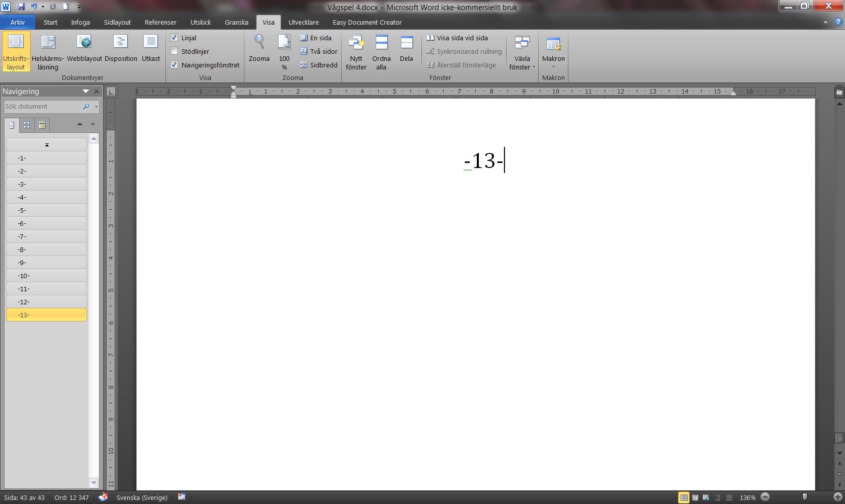Open the Utvecklare tab
Viewport: 845px width, 504px height.
click(303, 22)
